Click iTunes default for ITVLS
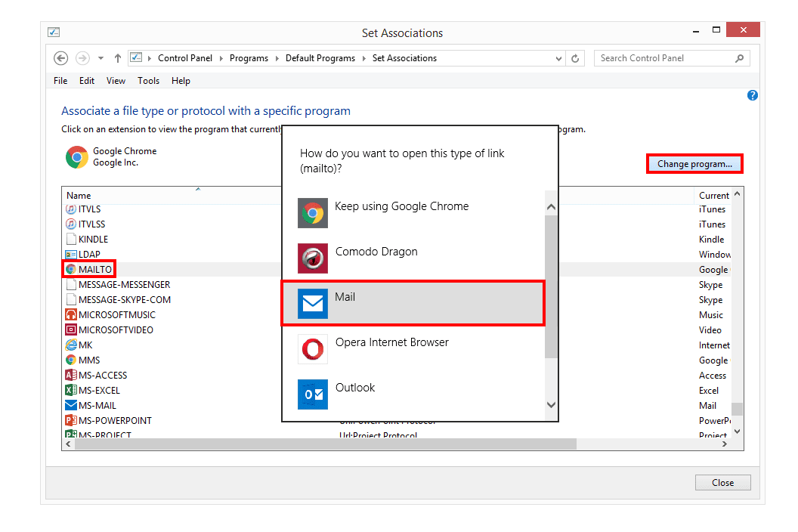This screenshot has height=532, width=798. point(712,209)
